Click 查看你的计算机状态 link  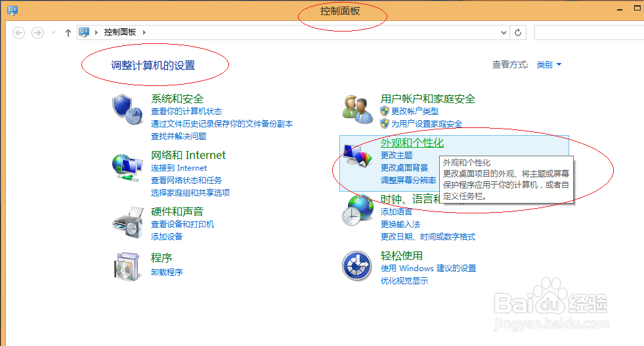186,112
